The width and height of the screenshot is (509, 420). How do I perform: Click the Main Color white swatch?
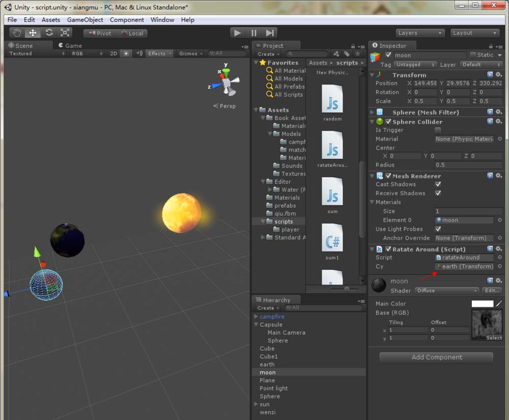pos(482,303)
